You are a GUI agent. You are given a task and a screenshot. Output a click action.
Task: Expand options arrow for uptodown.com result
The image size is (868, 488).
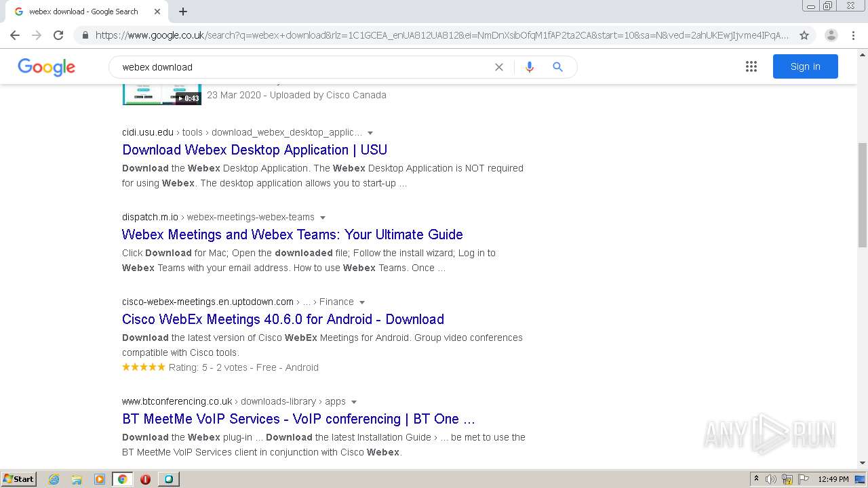pyautogui.click(x=362, y=302)
